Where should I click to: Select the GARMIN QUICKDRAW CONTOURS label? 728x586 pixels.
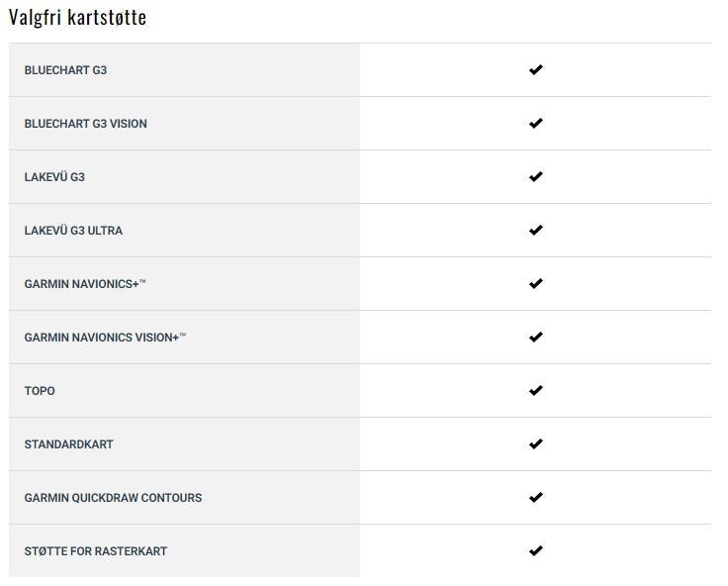pos(113,498)
